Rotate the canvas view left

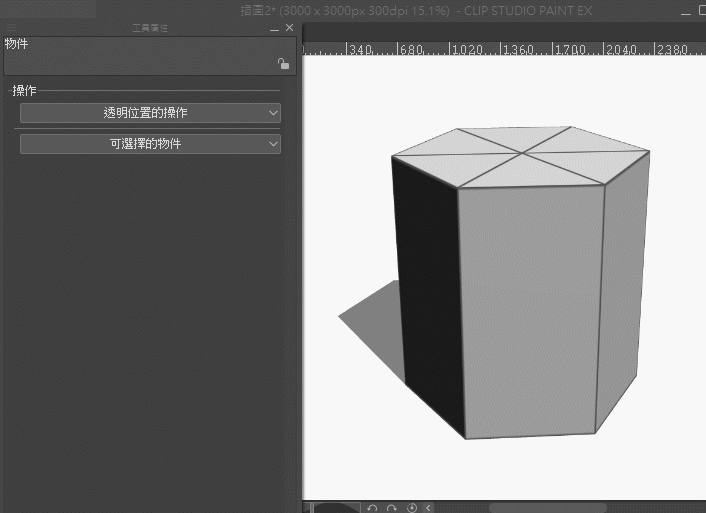[373, 508]
